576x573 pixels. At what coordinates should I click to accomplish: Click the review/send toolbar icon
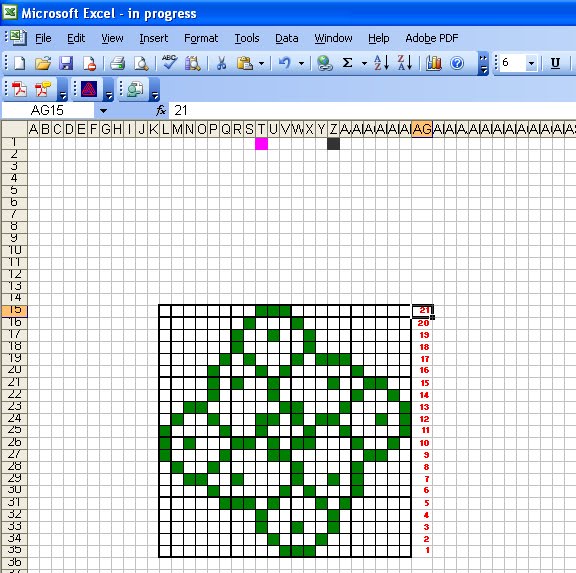[x=135, y=89]
